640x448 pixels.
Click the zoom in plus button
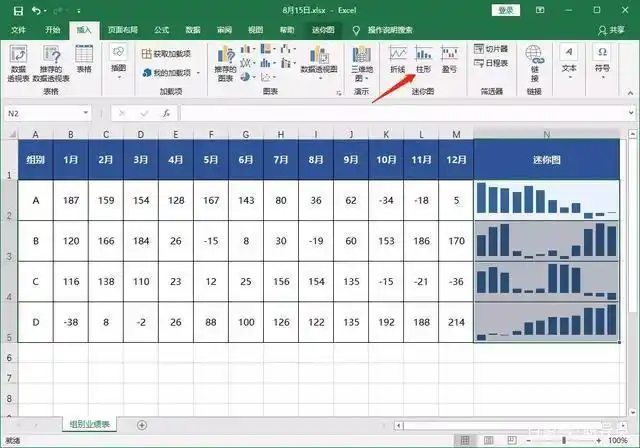pyautogui.click(x=599, y=441)
